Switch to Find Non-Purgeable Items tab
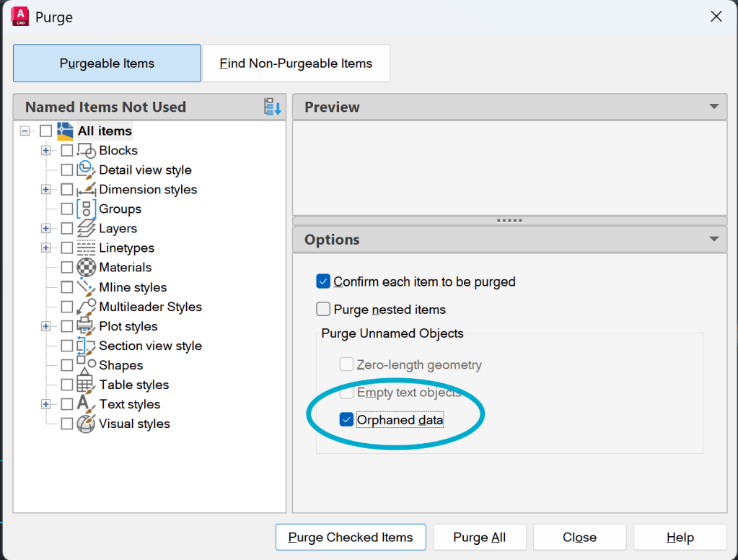 [x=296, y=63]
